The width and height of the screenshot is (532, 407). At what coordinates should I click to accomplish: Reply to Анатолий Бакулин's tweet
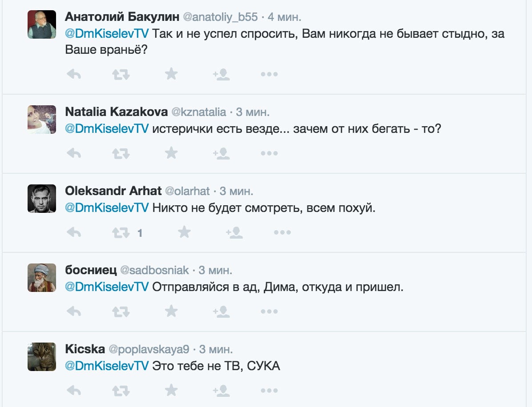(73, 74)
